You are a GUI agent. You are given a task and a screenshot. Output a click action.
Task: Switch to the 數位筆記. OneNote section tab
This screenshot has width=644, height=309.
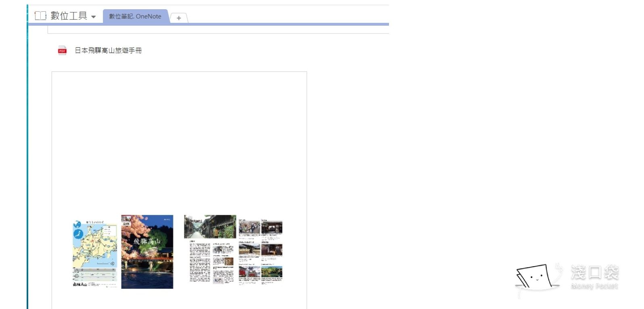(x=135, y=17)
